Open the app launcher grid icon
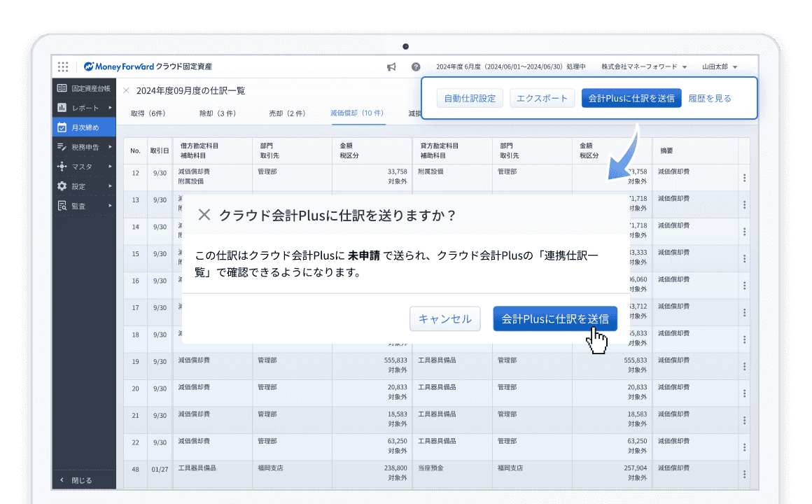The width and height of the screenshot is (812, 504). (63, 66)
